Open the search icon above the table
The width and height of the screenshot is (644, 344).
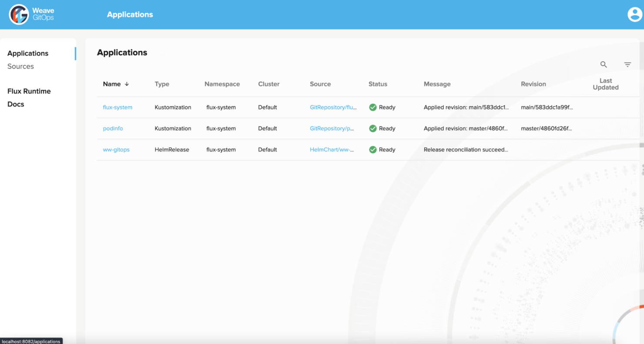[x=604, y=64]
